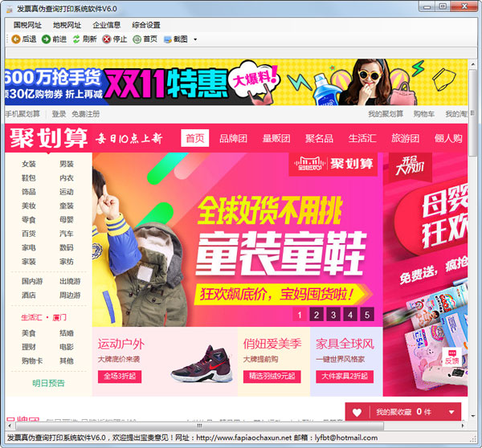Open the 国税网址 menu
This screenshot has height=448, width=482.
(27, 25)
